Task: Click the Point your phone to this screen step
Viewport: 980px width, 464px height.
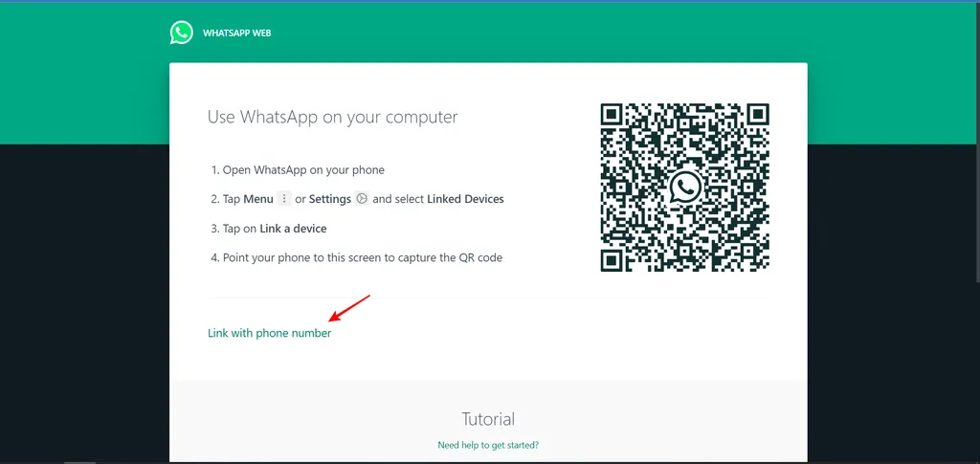Action: point(356,257)
